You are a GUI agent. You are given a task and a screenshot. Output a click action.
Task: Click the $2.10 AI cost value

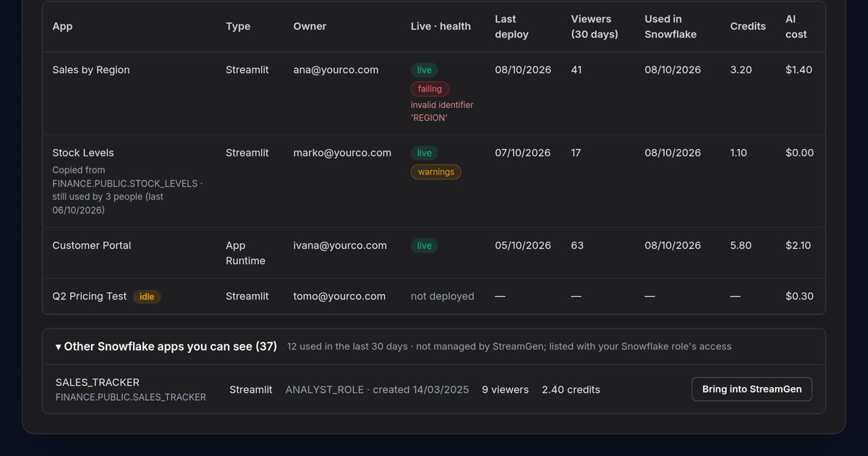(799, 246)
